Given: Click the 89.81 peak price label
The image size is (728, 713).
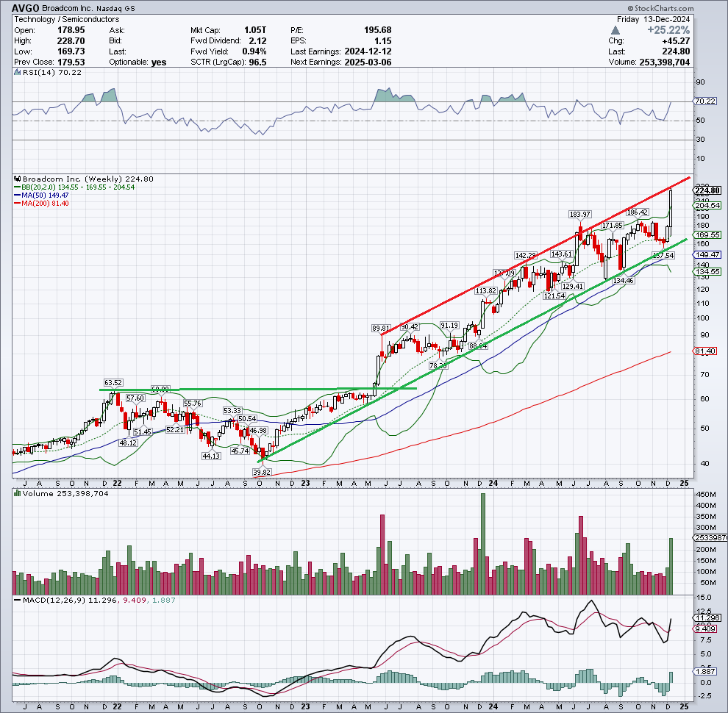Looking at the screenshot, I should (x=381, y=328).
